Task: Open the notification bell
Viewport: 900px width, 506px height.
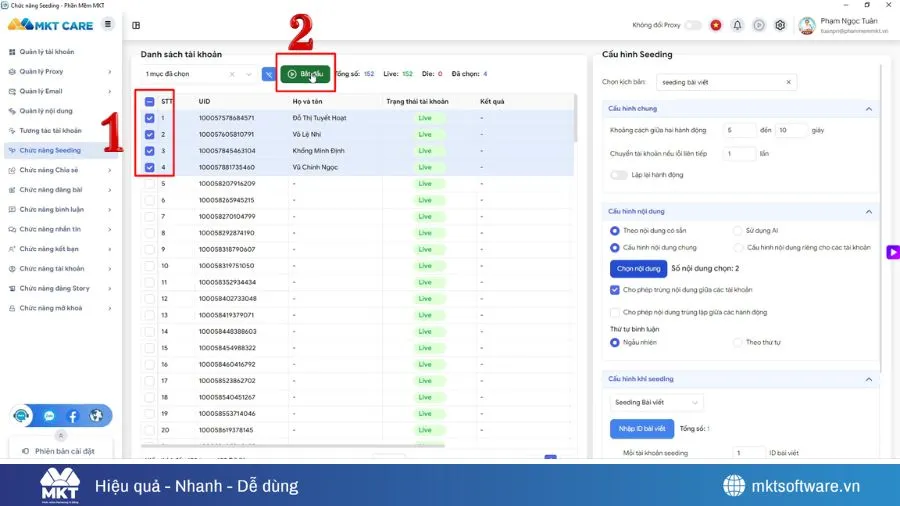Action: (x=738, y=25)
